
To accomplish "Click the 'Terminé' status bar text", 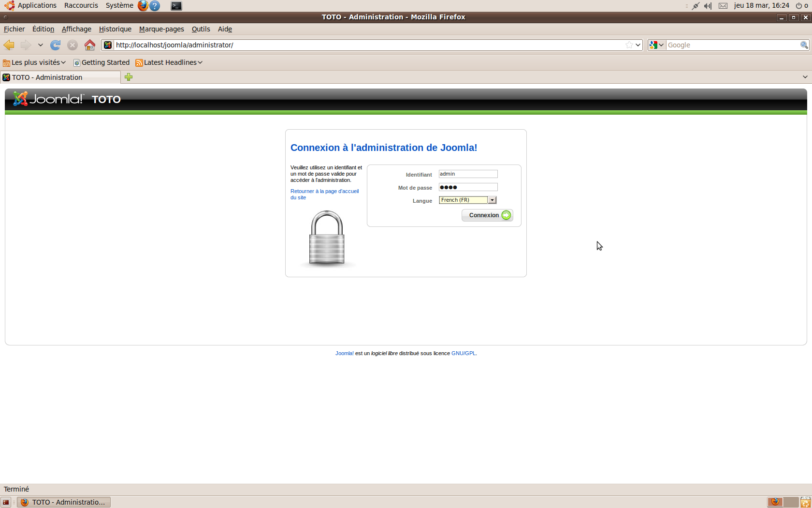I will click(x=16, y=489).
